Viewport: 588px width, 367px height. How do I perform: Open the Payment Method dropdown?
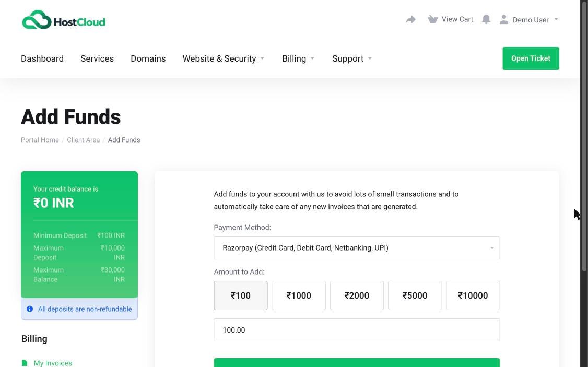click(x=357, y=248)
